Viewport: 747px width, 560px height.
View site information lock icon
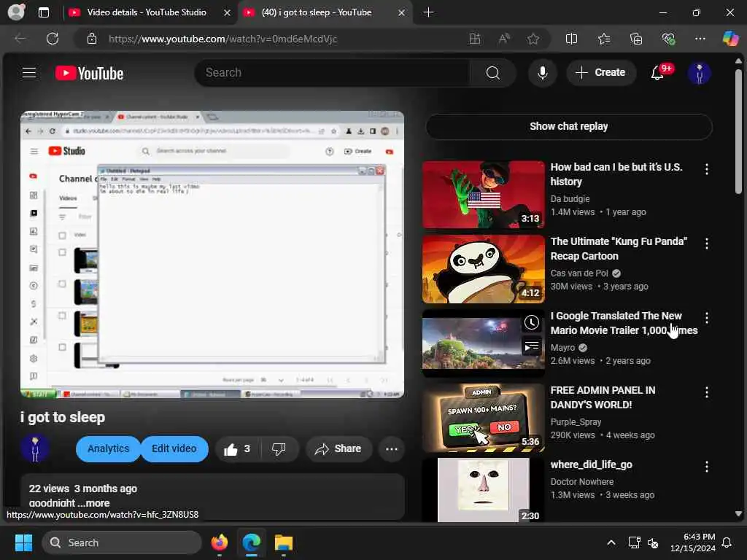coord(91,39)
